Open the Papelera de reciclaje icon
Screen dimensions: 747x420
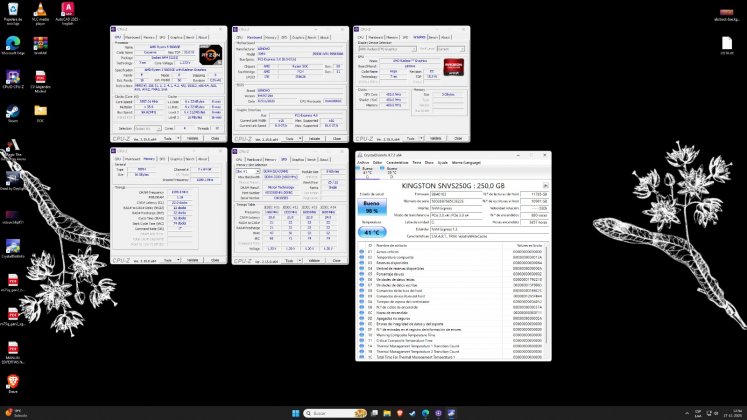[13, 10]
